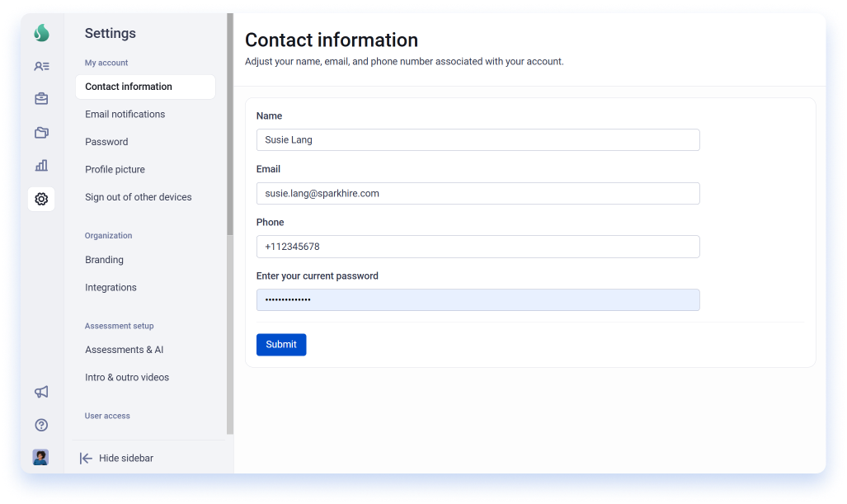Click the Email input field
Screen dimensions: 847x504
[478, 193]
